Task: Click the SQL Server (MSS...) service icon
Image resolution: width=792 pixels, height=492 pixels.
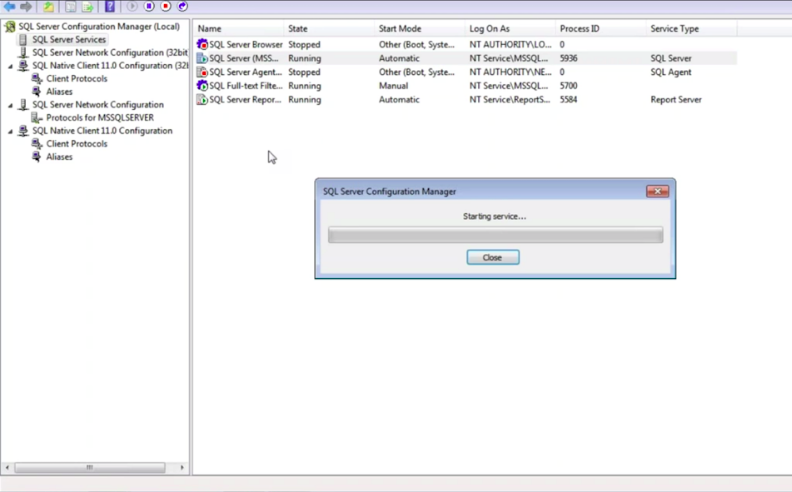Action: tap(202, 58)
